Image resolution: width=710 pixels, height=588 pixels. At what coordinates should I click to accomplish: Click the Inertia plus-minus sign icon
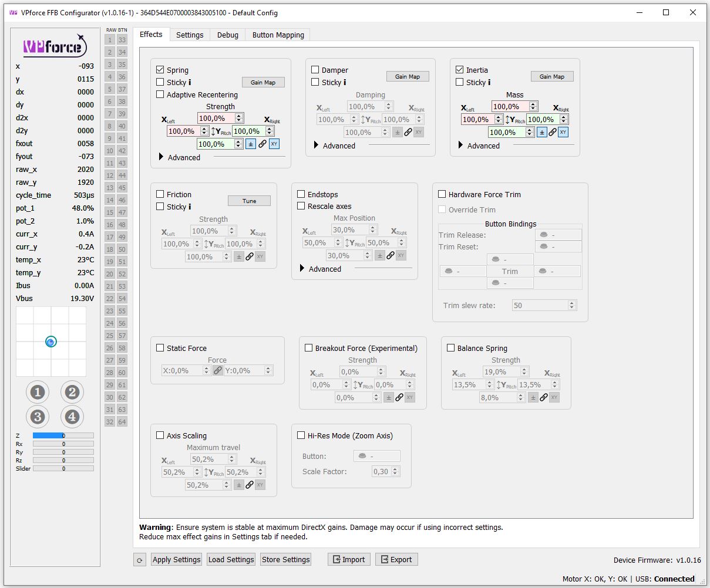pyautogui.click(x=542, y=132)
